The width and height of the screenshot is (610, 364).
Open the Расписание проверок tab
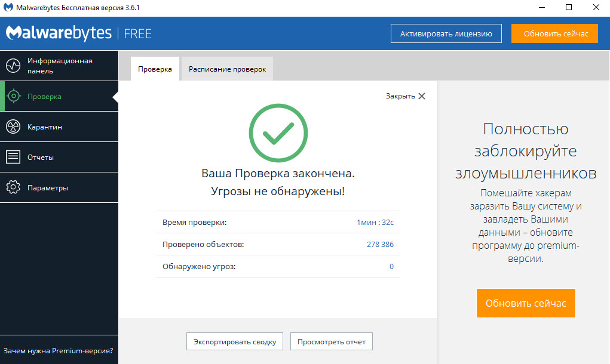(x=227, y=69)
